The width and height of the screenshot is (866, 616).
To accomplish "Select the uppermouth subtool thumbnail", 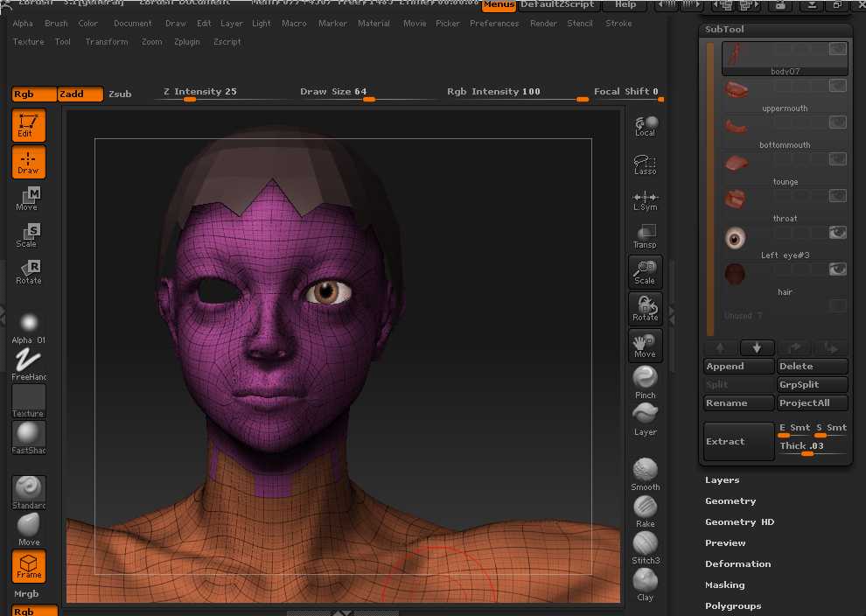I will (737, 89).
